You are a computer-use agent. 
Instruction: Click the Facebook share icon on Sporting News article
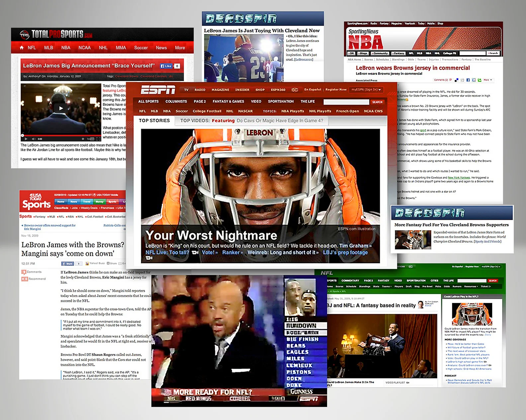point(468,80)
